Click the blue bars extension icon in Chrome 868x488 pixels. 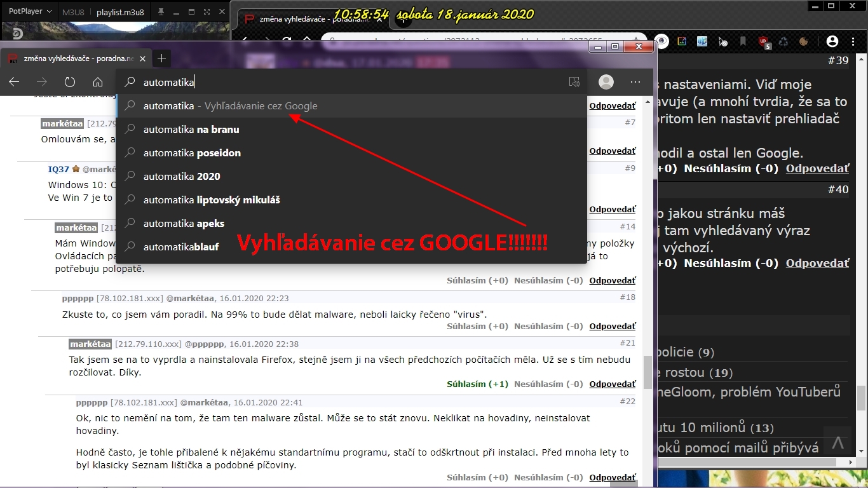(702, 41)
